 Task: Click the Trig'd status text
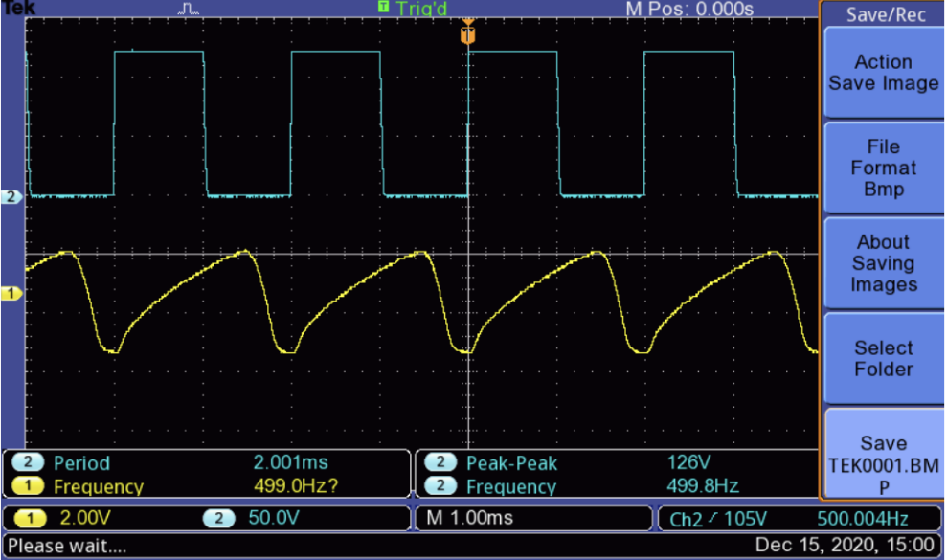click(x=421, y=9)
